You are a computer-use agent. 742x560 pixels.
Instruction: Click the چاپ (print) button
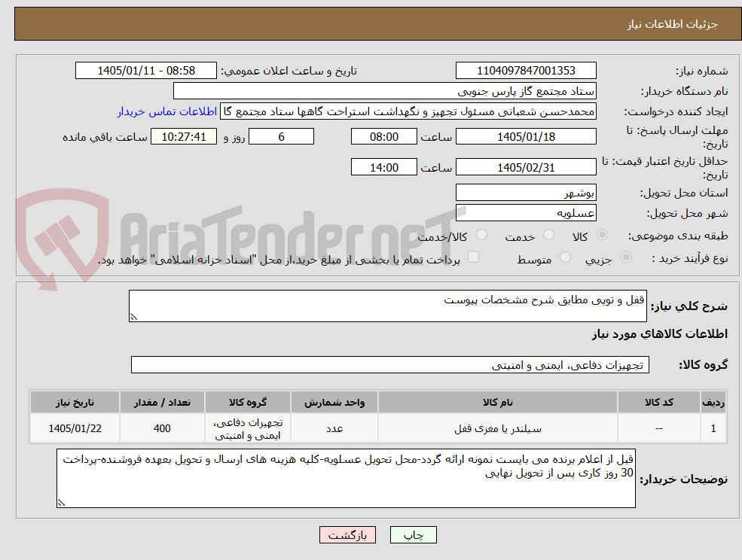pyautogui.click(x=413, y=535)
